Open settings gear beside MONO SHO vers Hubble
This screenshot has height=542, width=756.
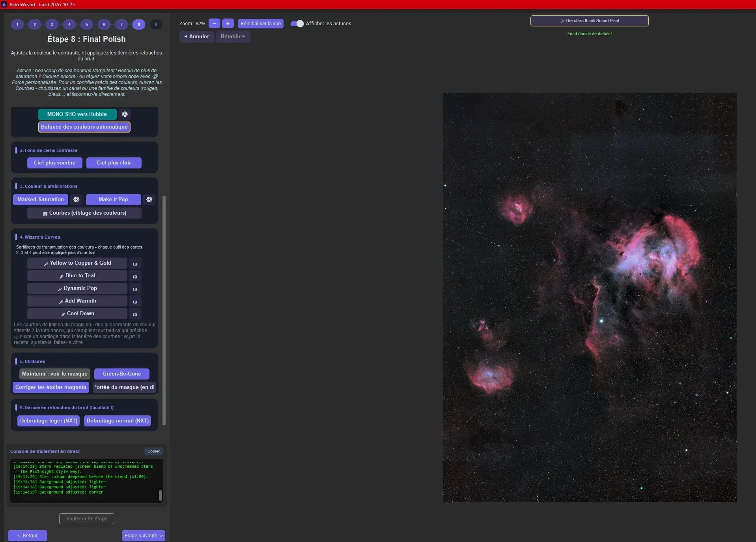pos(125,114)
